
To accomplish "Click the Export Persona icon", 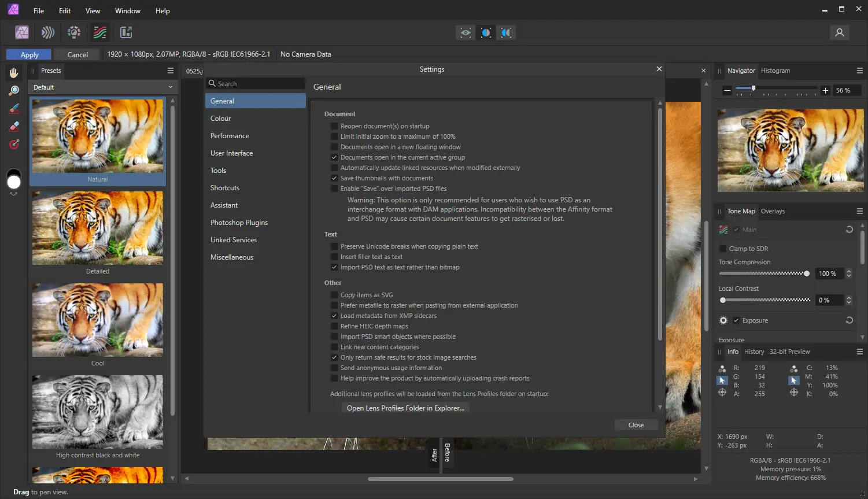I will 126,32.
